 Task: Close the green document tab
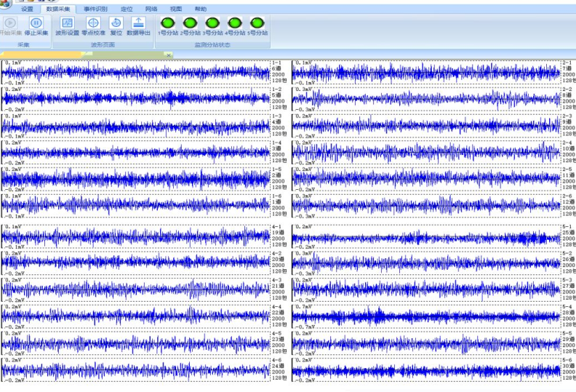(x=169, y=55)
